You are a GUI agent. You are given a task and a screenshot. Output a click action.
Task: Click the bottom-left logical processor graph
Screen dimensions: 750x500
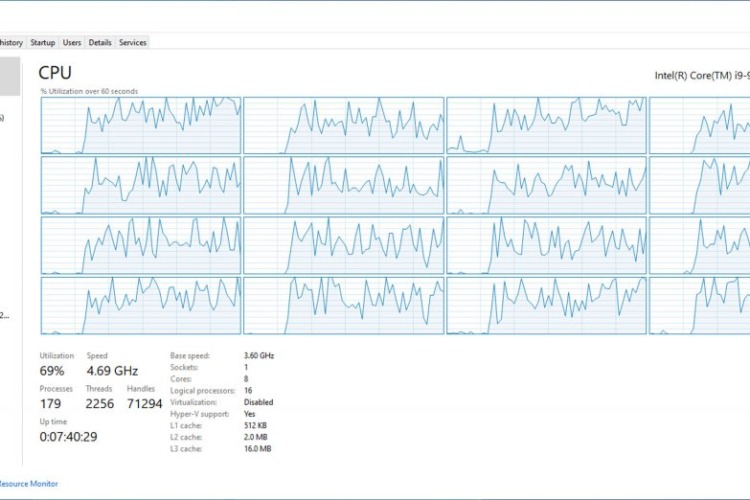[x=141, y=305]
